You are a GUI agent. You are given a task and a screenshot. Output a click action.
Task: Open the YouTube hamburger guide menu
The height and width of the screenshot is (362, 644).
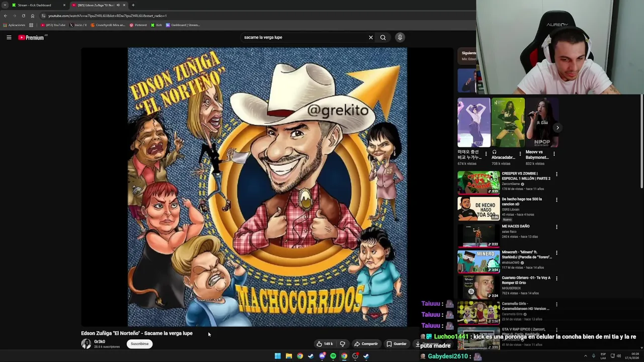(9, 37)
